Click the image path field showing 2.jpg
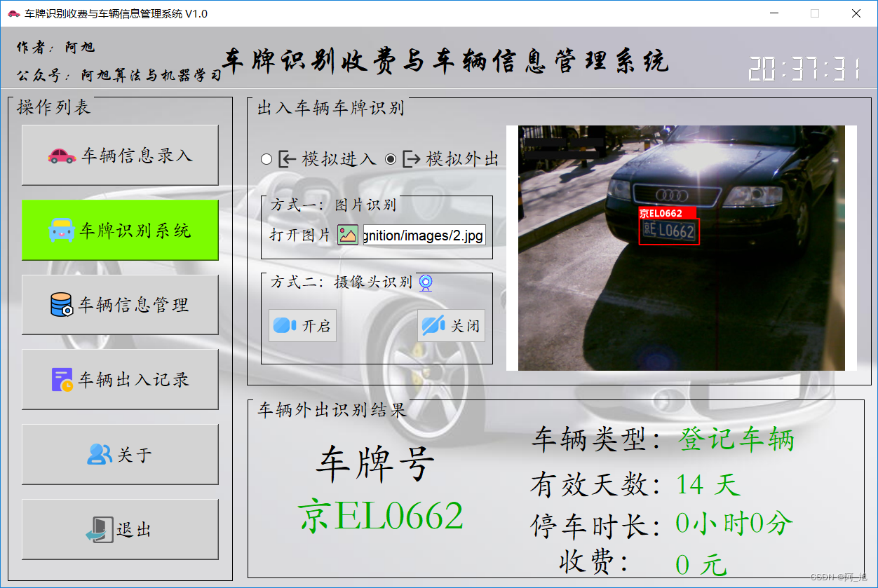 point(423,235)
